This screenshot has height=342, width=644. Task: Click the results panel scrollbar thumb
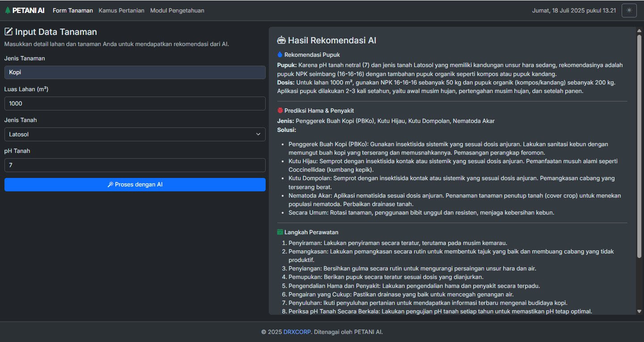pos(639,146)
